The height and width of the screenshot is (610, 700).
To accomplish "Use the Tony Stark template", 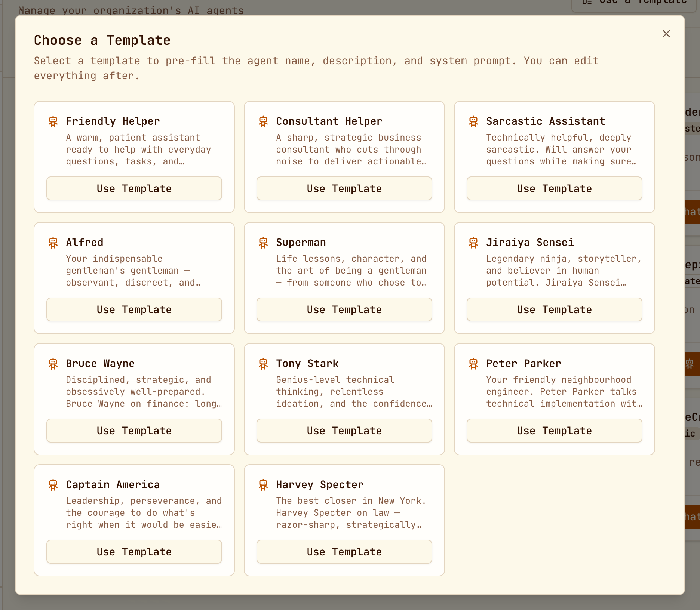I will point(344,431).
